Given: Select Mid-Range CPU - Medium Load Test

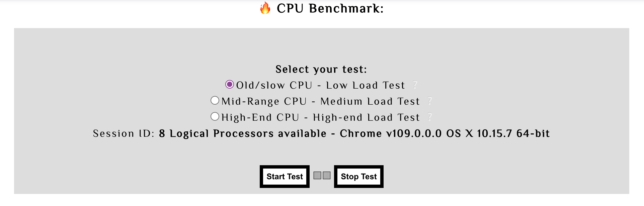Looking at the screenshot, I should (215, 101).
